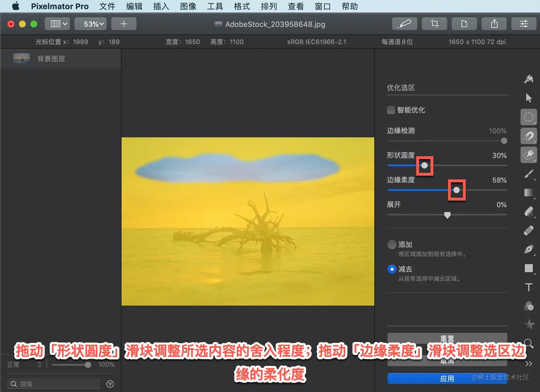Click the sunset image on the canvas
540x392 pixels.
coord(248,221)
